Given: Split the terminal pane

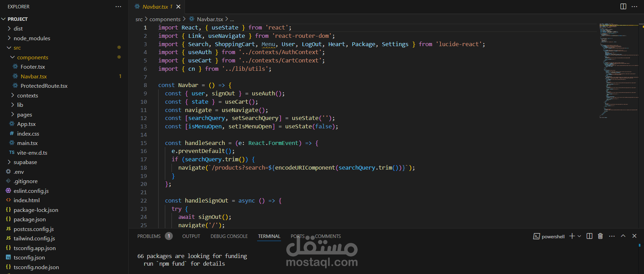Looking at the screenshot, I should 589,236.
